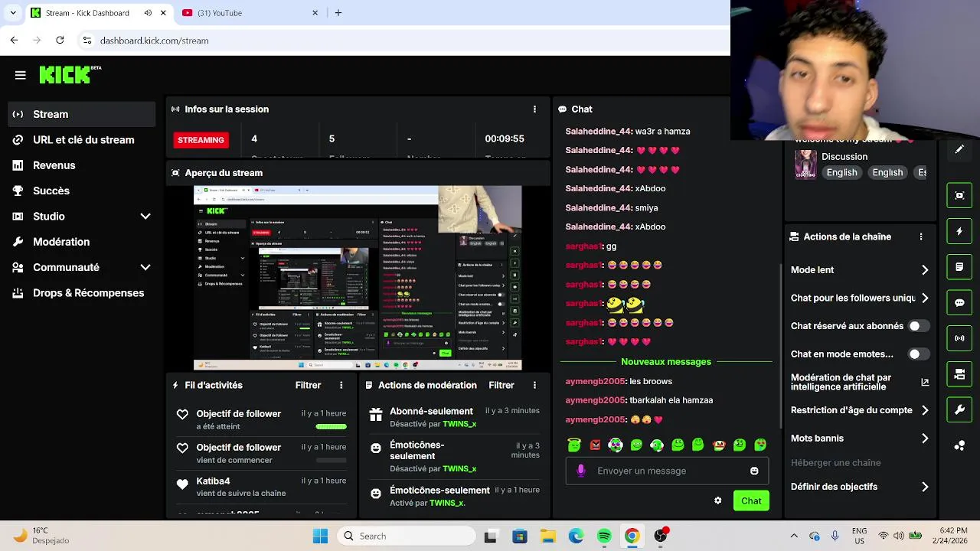
Task: Toggle the document session info panel icon
Action: tap(959, 267)
